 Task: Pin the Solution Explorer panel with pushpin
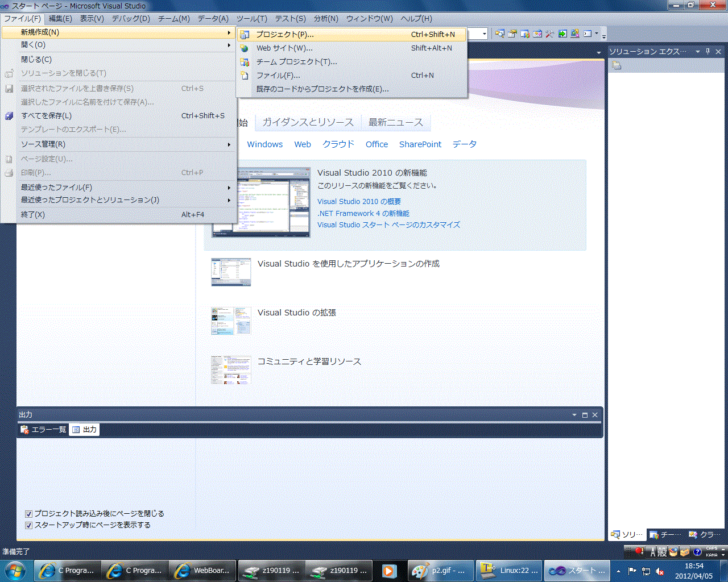[708, 51]
